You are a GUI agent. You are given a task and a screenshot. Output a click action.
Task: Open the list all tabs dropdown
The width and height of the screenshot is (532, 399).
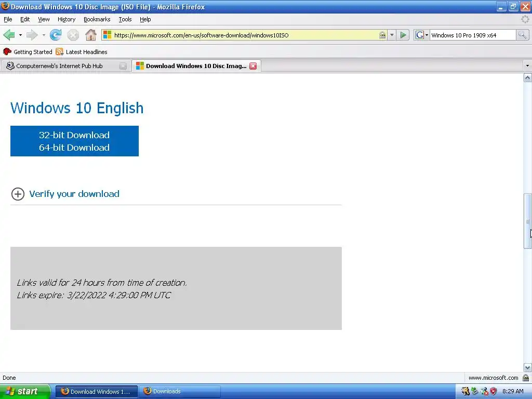click(527, 65)
